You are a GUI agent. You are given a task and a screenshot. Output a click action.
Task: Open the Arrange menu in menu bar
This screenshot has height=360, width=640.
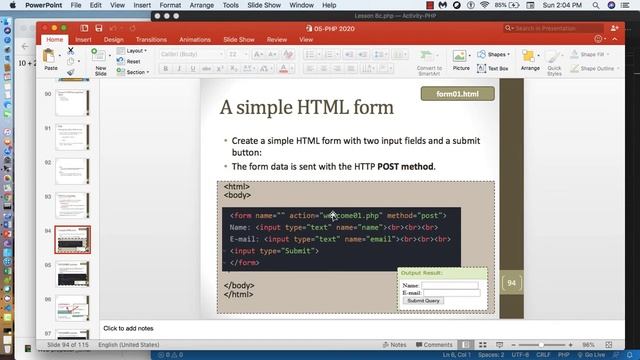202,5
